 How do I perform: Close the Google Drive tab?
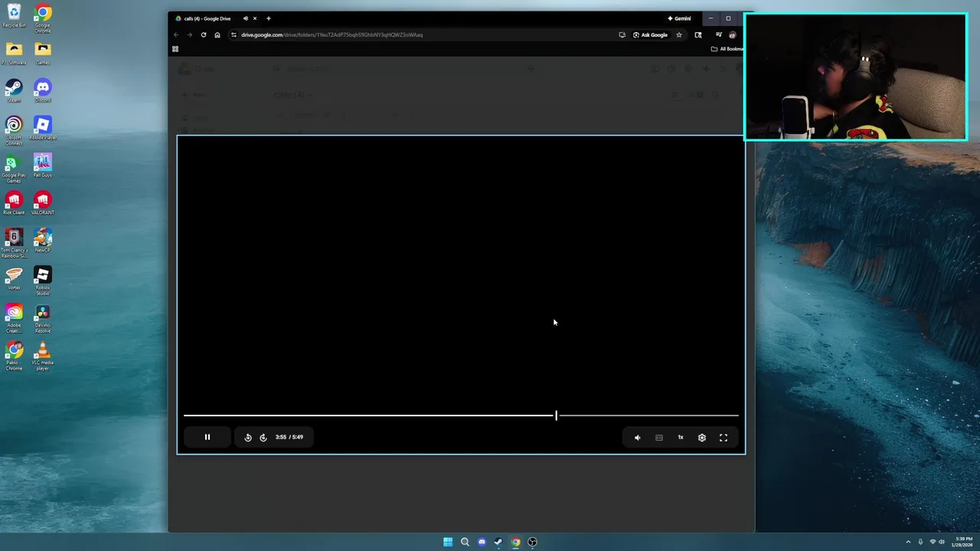click(255, 18)
